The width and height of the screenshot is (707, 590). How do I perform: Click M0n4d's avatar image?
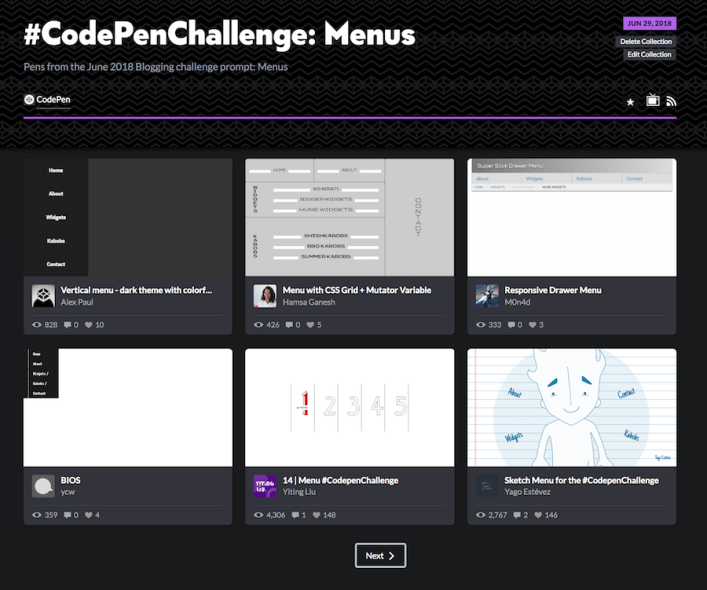click(x=487, y=296)
